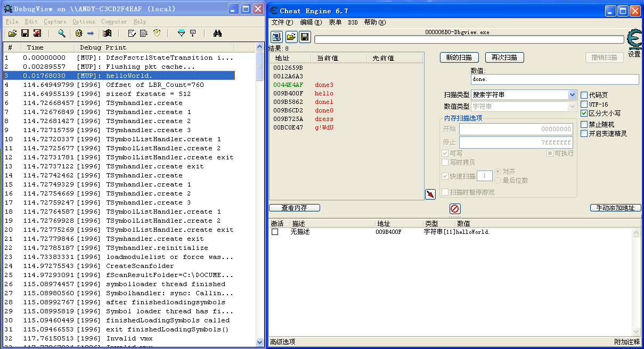Open the 文件(F) menu in Cheat Engine

point(282,22)
